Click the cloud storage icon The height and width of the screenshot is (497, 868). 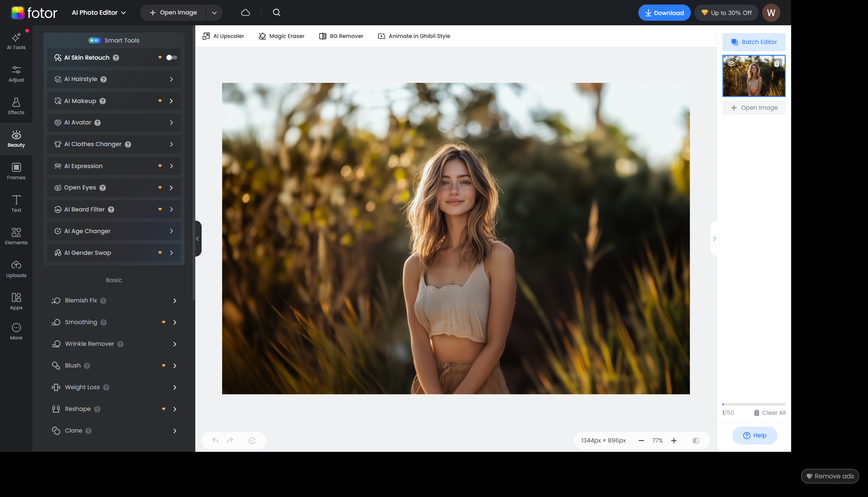tap(246, 13)
